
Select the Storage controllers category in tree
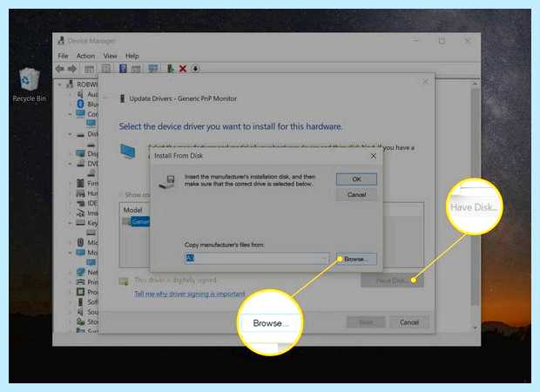click(x=88, y=321)
